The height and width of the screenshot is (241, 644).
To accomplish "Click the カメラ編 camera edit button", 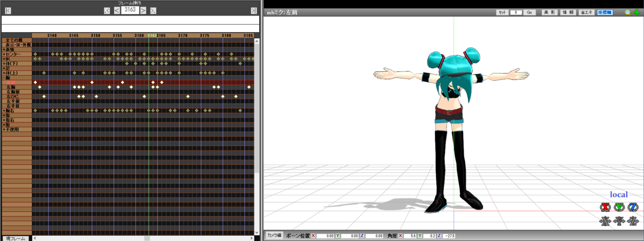I will pos(274,235).
